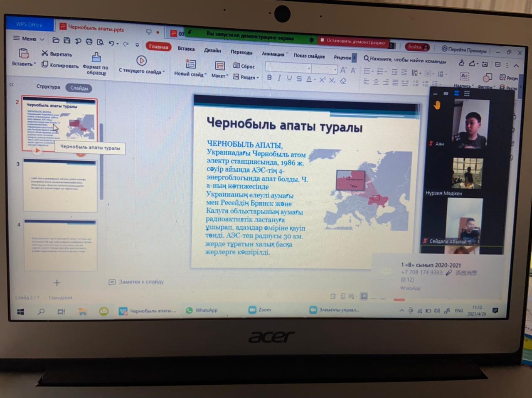Select the Format Painter brush icon
This screenshot has width=532, height=398.
[x=96, y=57]
